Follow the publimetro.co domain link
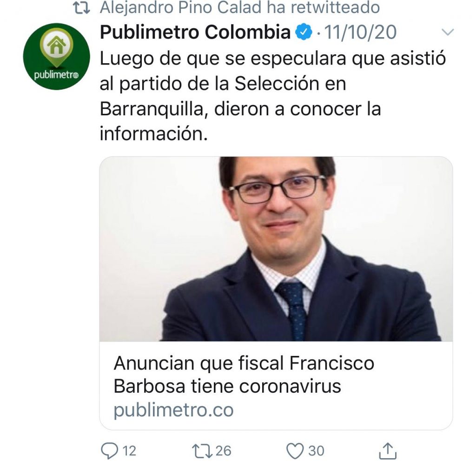 [174, 410]
